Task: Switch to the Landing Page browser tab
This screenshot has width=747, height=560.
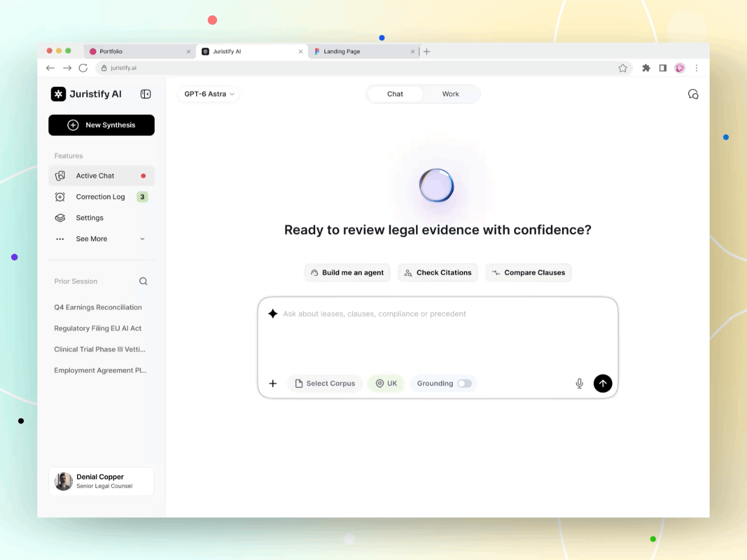Action: [x=364, y=51]
